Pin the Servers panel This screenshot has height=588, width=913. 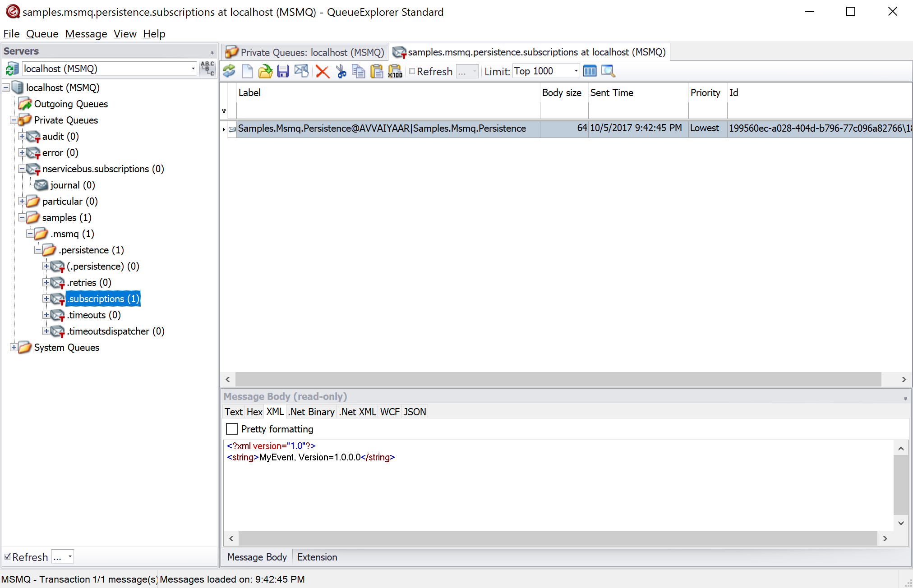(212, 52)
